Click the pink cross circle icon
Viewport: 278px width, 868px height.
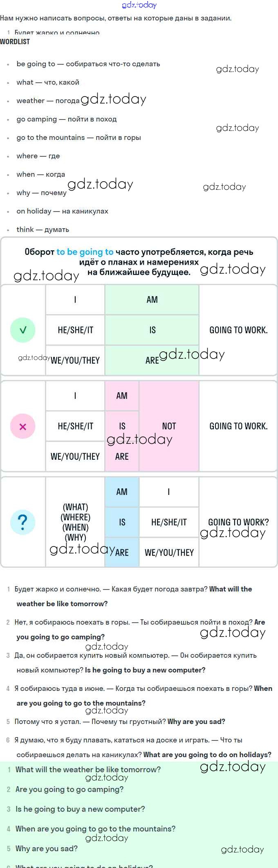[x=23, y=426]
